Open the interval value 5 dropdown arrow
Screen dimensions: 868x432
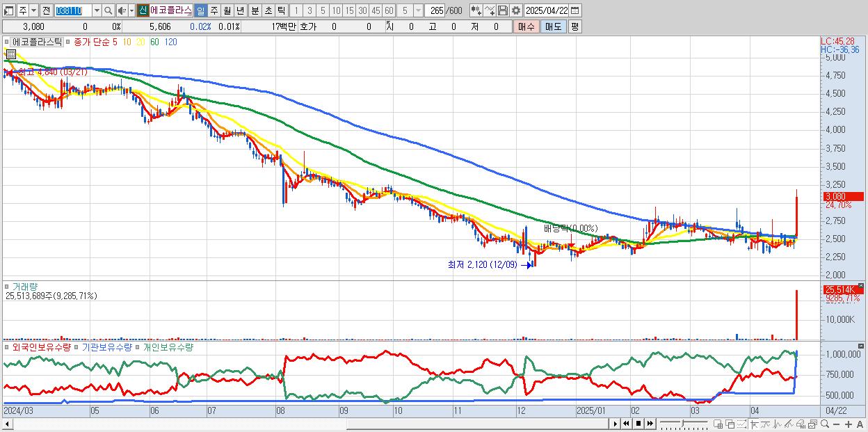click(417, 10)
